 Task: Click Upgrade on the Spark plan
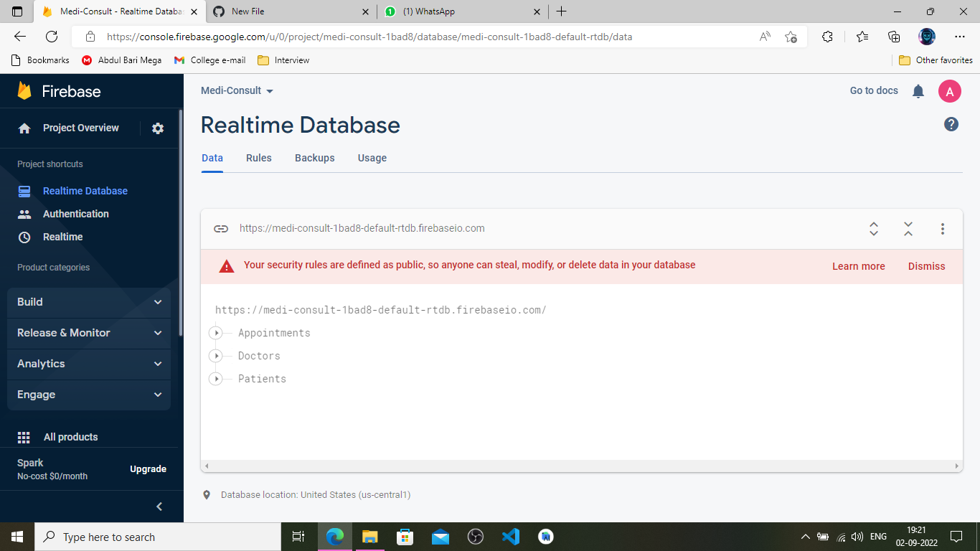coord(148,468)
